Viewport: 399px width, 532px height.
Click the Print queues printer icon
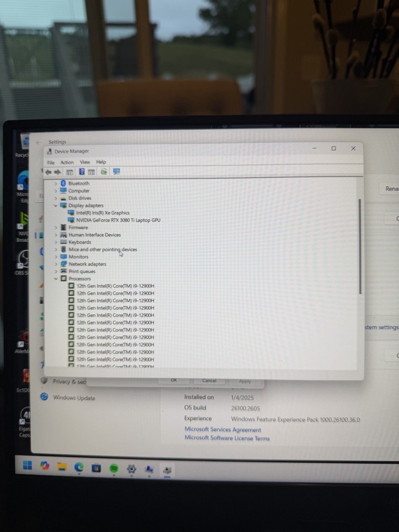pos(64,271)
